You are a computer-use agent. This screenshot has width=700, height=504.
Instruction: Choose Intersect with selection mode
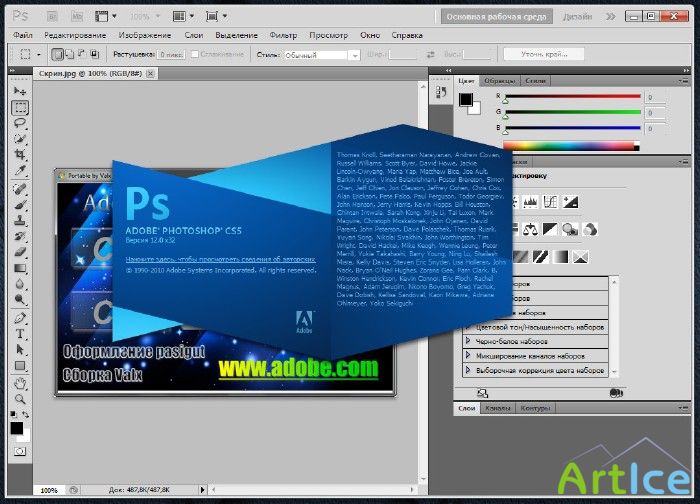point(94,54)
